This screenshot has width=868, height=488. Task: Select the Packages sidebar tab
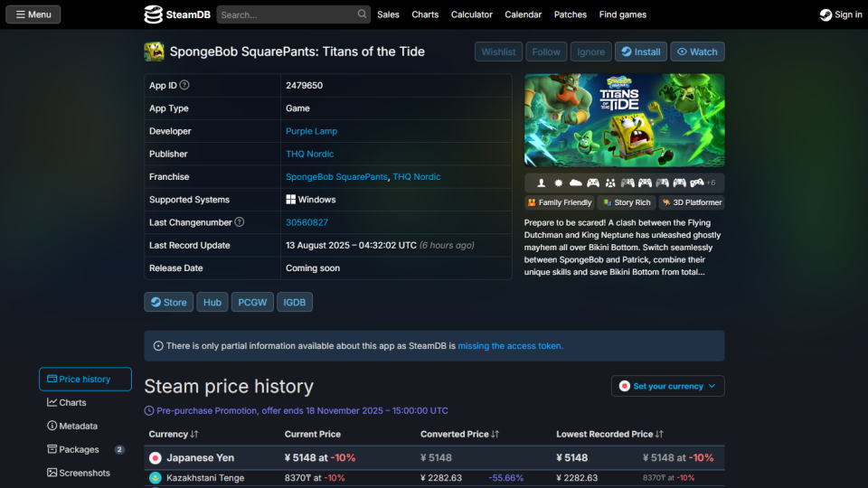click(85, 449)
